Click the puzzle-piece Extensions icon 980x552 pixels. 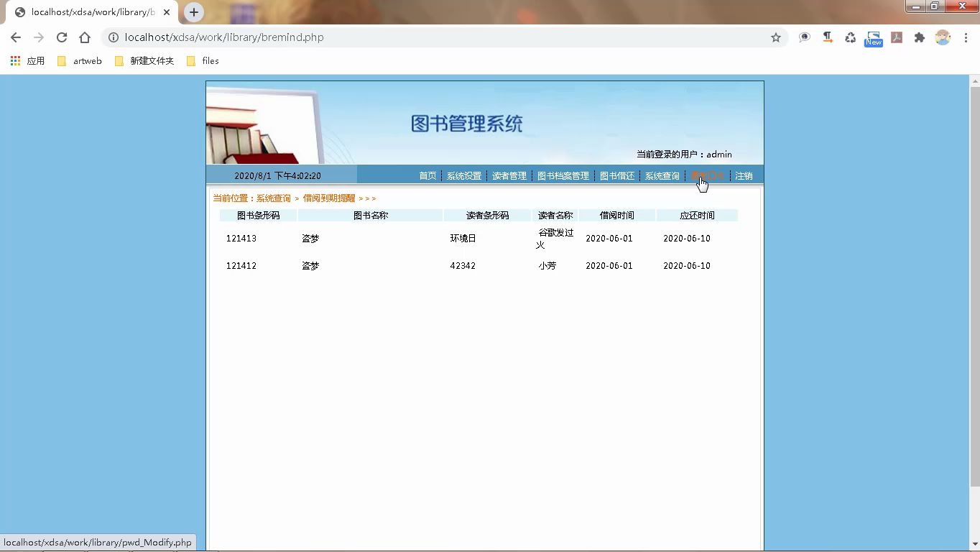pos(920,37)
